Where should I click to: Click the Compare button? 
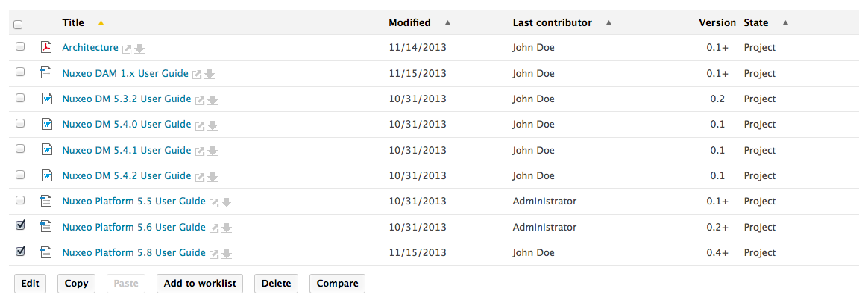[x=337, y=284]
